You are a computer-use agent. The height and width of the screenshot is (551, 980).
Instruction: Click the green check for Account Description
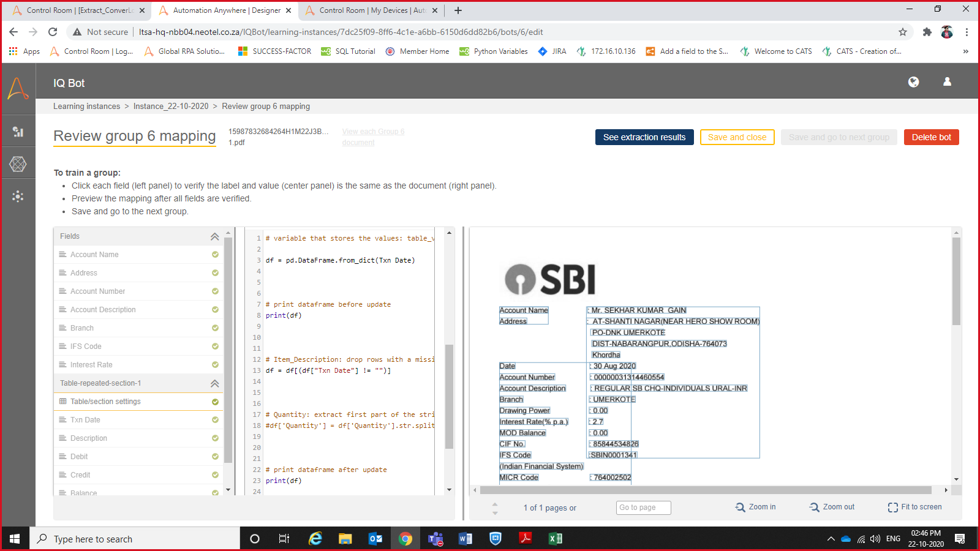(x=215, y=310)
